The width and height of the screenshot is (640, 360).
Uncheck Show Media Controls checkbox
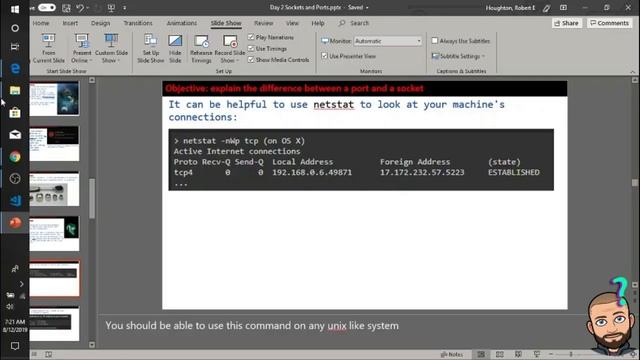[251, 60]
